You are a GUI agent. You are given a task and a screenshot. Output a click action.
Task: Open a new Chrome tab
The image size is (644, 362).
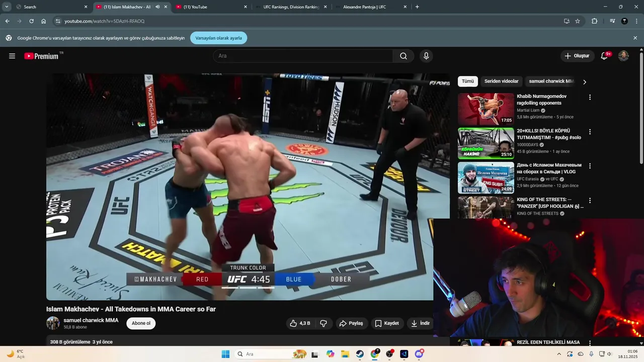pyautogui.click(x=417, y=7)
